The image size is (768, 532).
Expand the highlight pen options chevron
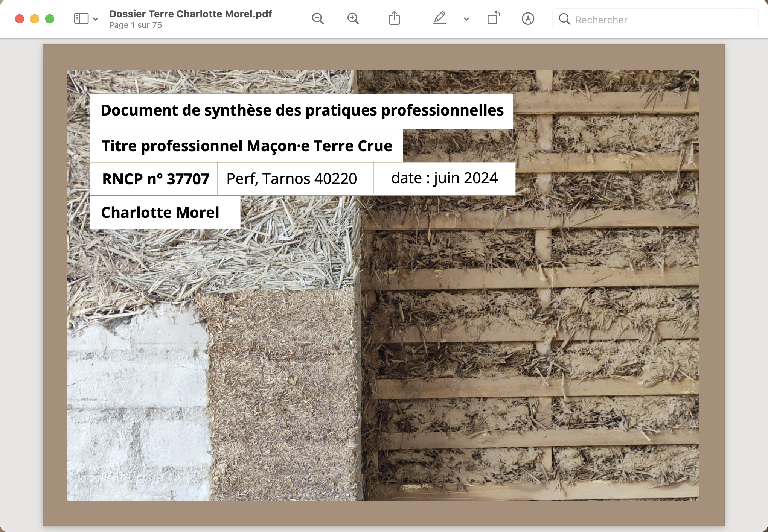[466, 19]
